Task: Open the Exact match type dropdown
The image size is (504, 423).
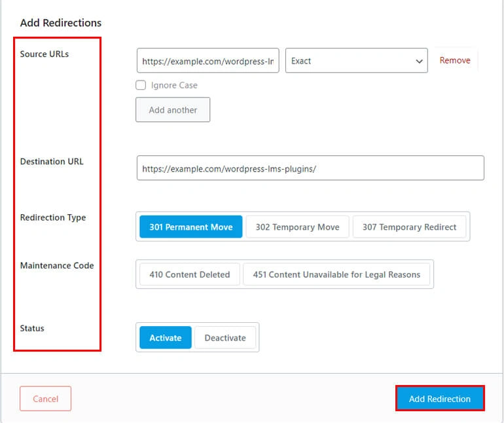Action: click(x=356, y=61)
